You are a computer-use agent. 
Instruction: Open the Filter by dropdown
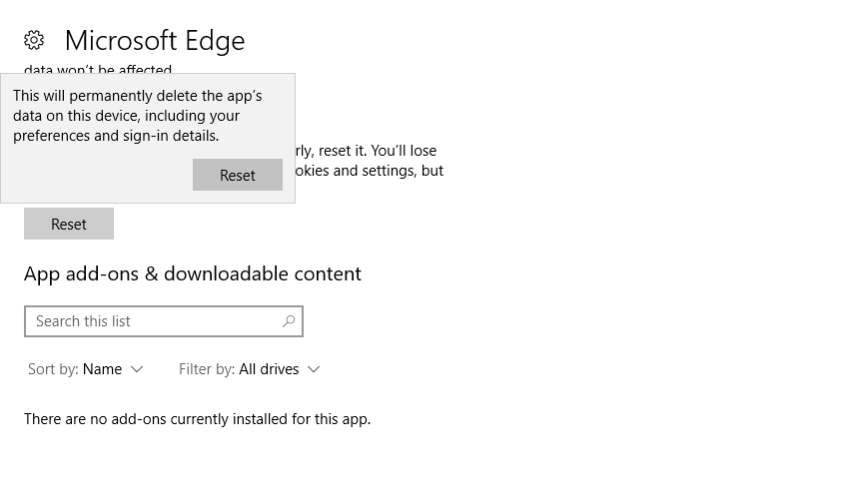(250, 369)
